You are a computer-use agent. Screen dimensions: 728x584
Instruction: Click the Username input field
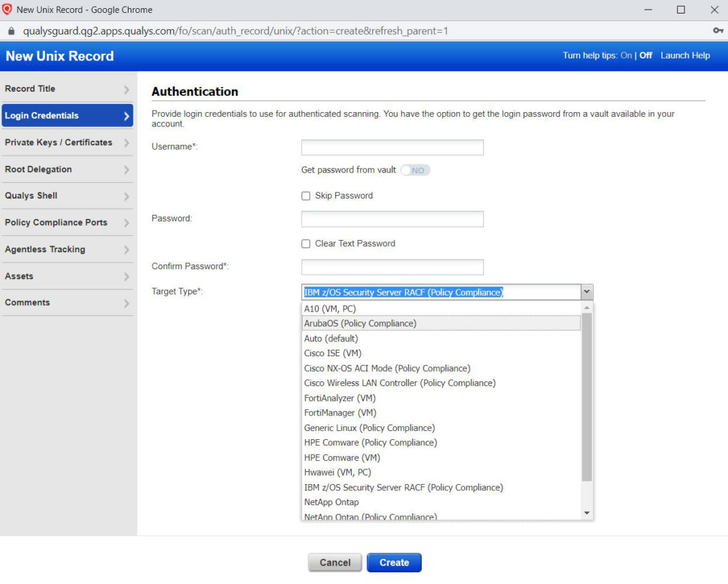click(x=393, y=148)
